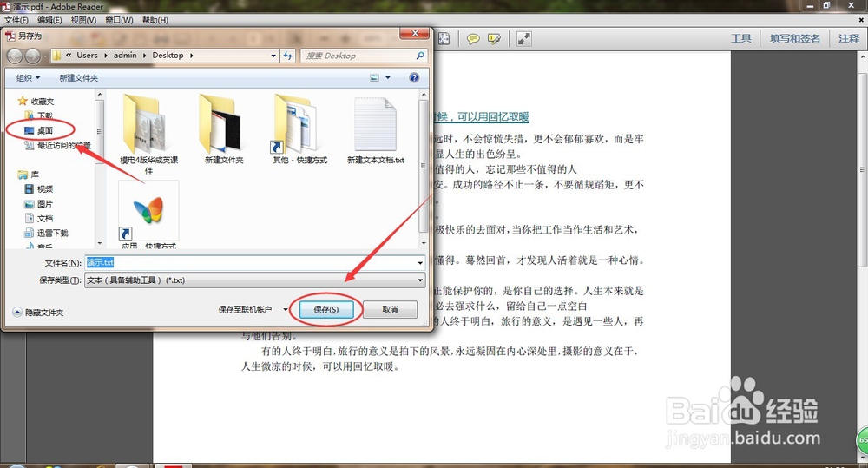Screen dimensions: 868x468
Task: Click the sticky note comment icon in Reader toolbar
Action: pyautogui.click(x=473, y=39)
